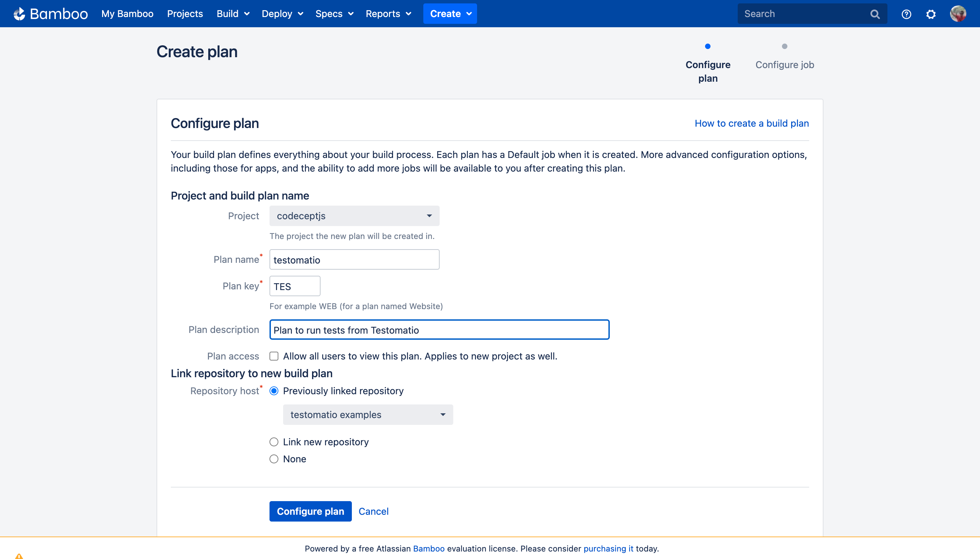Select Link new repository radio option
The height and width of the screenshot is (559, 980).
[x=274, y=442]
